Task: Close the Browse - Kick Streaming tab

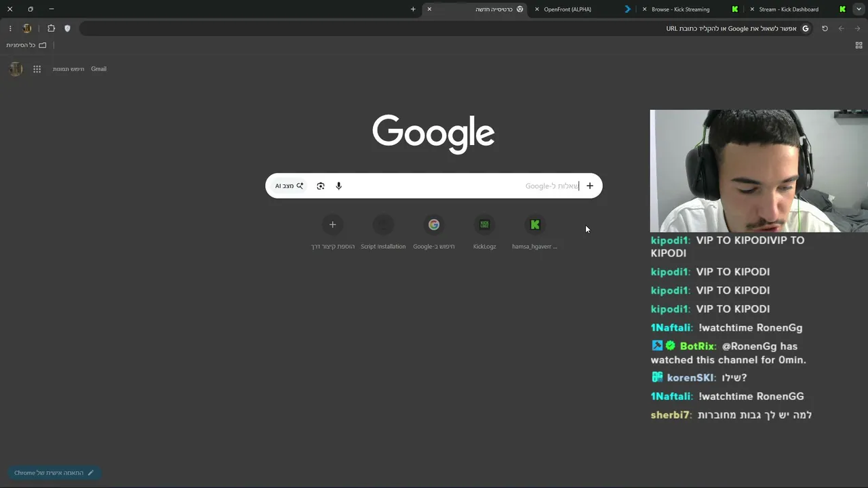Action: coord(645,9)
